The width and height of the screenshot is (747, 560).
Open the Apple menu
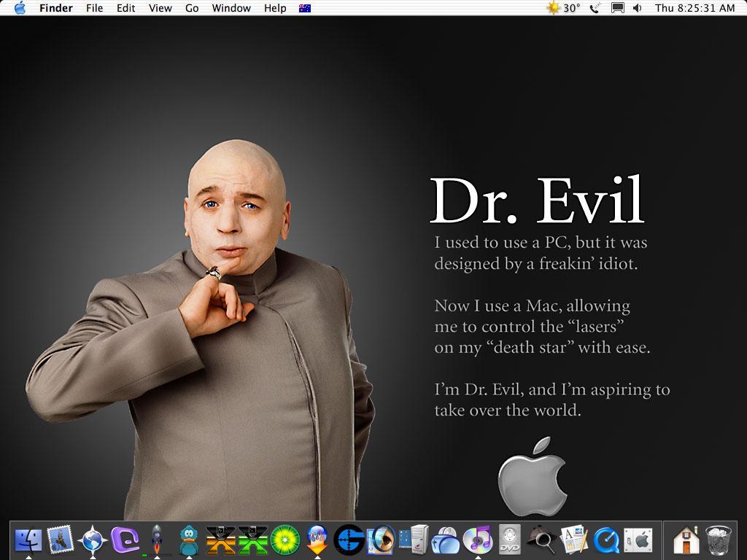click(x=20, y=7)
